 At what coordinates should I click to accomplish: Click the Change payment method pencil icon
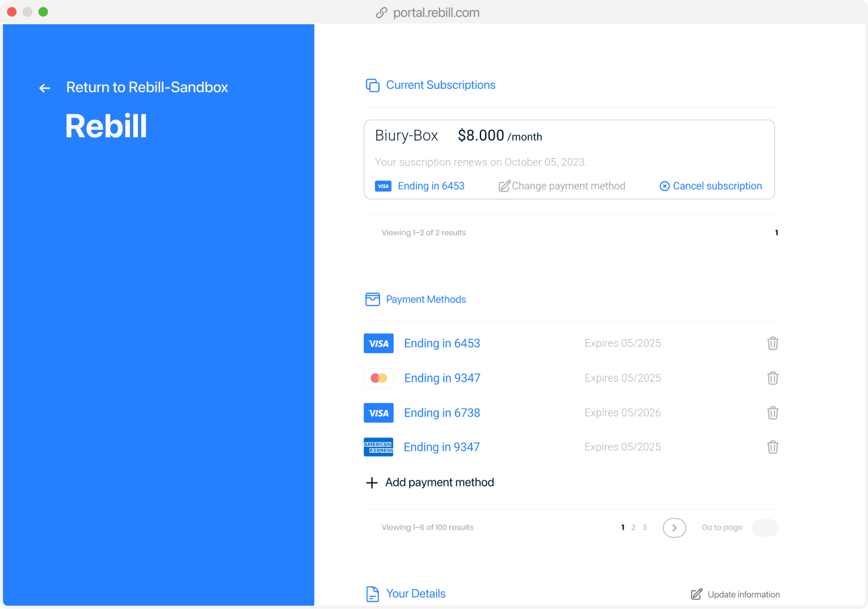(504, 186)
